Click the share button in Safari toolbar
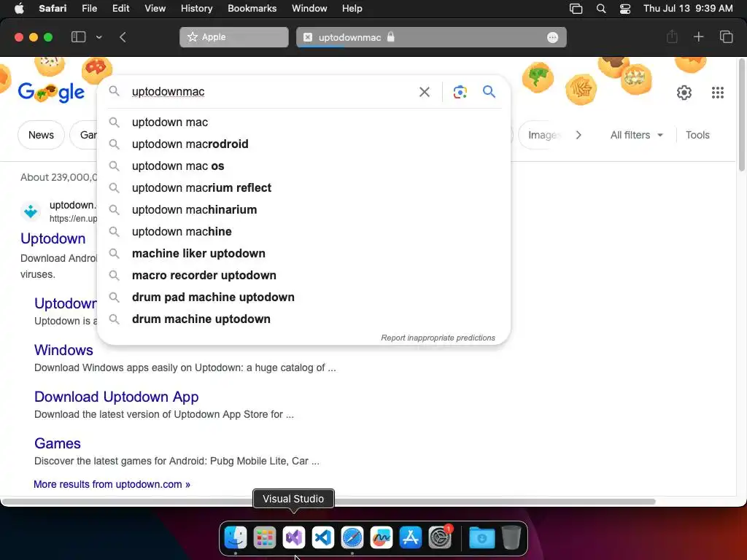 (x=672, y=36)
